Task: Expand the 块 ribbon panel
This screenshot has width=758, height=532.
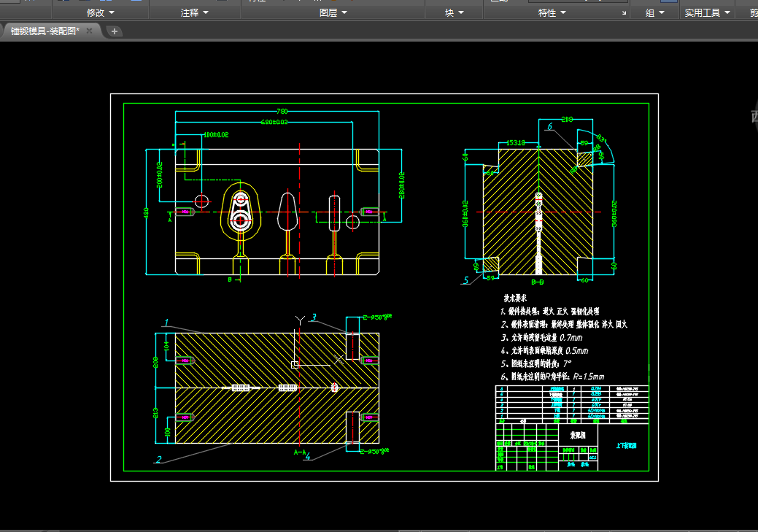Action: click(454, 12)
